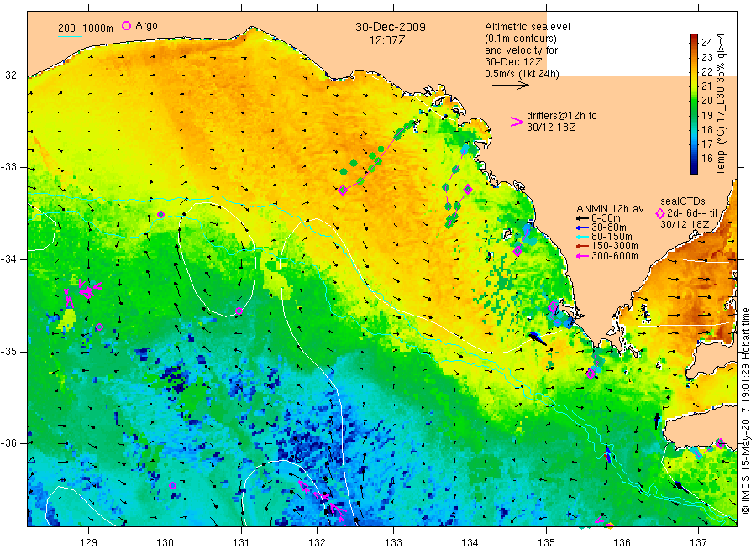Image resolution: width=756 pixels, height=554 pixels.
Task: Click Argo float marker near 130°E, 33.5°S
Action: [x=161, y=214]
